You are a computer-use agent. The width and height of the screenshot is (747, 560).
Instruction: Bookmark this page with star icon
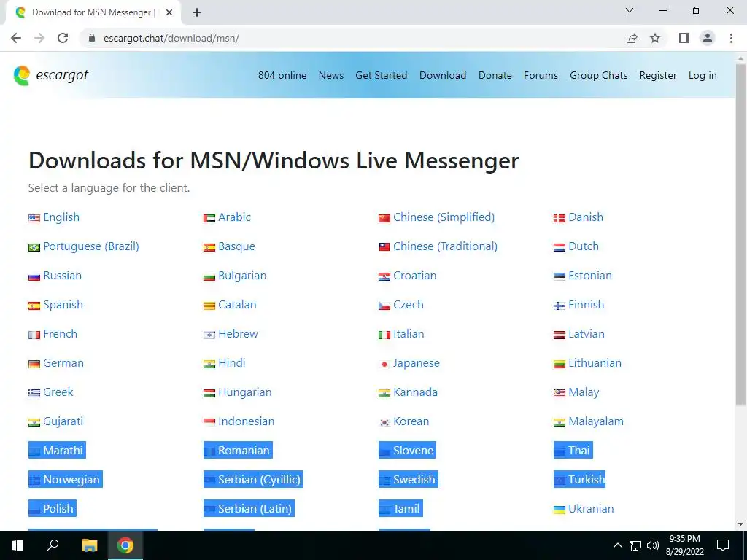[655, 38]
